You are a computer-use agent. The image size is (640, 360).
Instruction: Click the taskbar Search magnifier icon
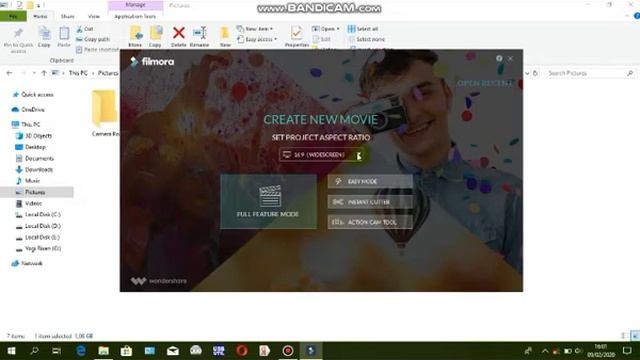(x=35, y=351)
